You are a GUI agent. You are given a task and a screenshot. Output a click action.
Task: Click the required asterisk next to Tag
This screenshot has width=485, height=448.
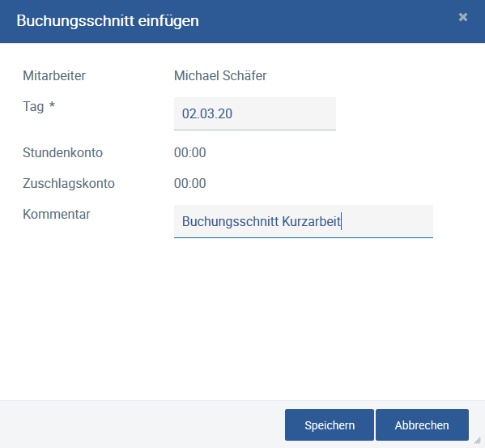coord(52,105)
